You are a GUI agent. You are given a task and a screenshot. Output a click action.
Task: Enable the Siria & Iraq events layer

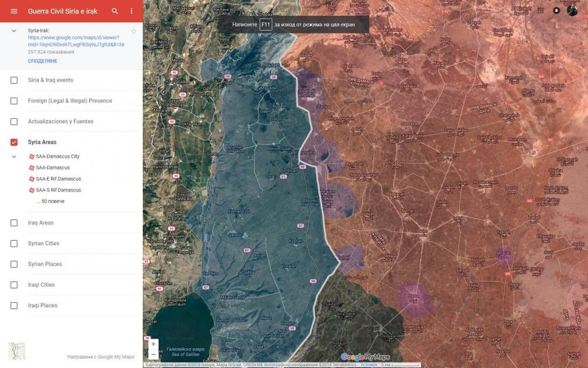[x=14, y=80]
